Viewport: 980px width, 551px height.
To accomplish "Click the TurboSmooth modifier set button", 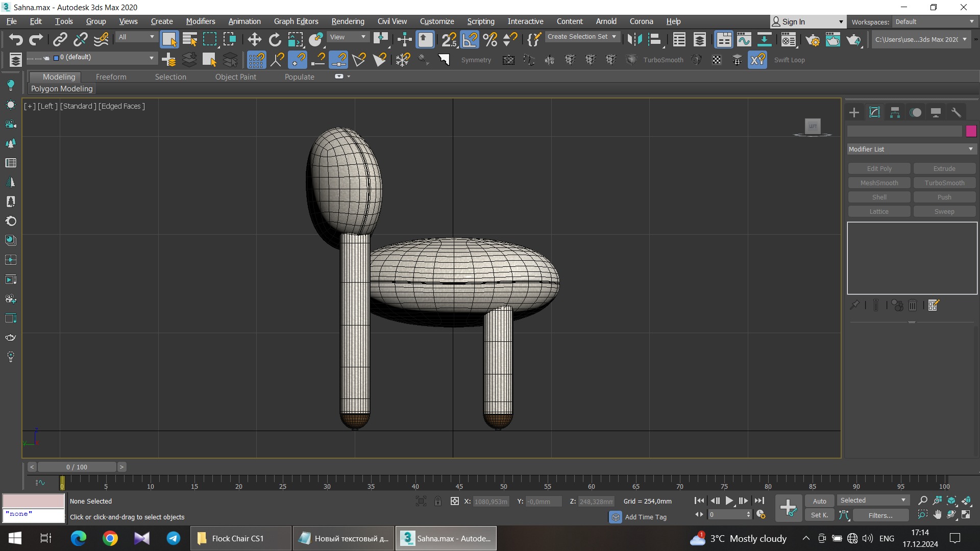I will pyautogui.click(x=944, y=183).
